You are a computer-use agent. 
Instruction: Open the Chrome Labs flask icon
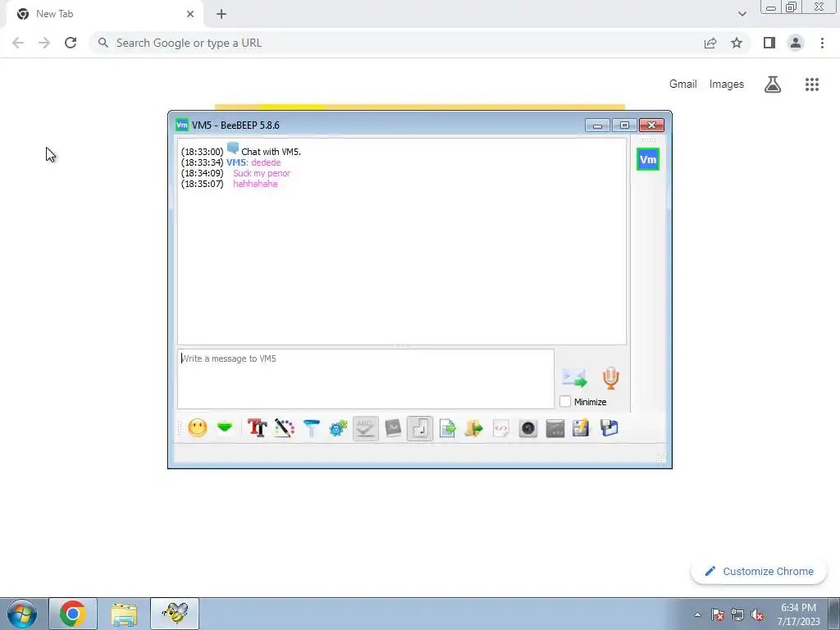pos(773,84)
